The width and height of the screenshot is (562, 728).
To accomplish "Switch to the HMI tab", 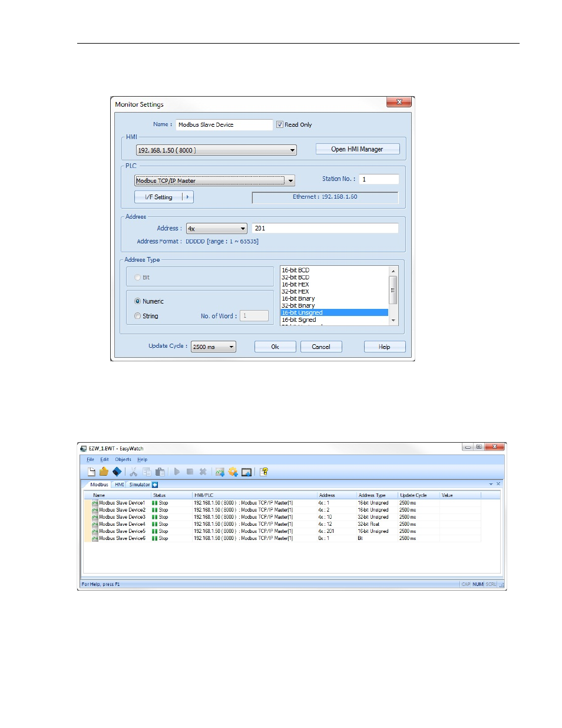I will 120,485.
